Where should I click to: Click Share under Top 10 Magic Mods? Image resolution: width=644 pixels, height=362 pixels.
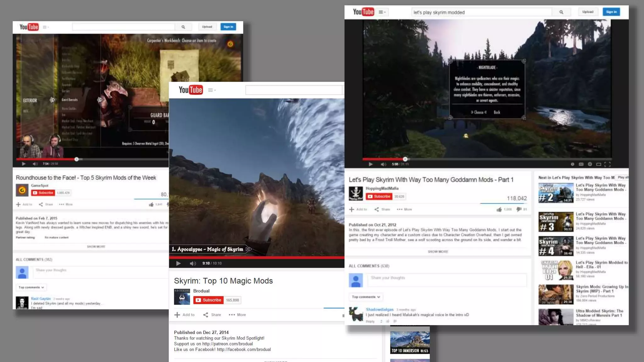tap(212, 315)
